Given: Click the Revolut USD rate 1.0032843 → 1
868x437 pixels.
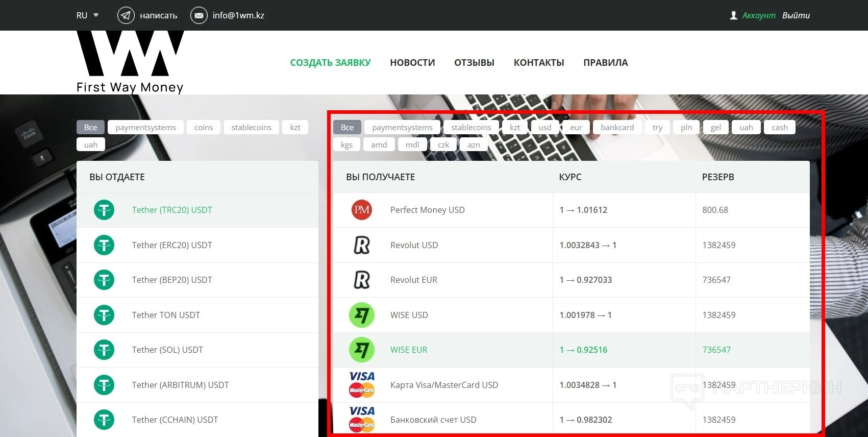Looking at the screenshot, I should pos(588,245).
